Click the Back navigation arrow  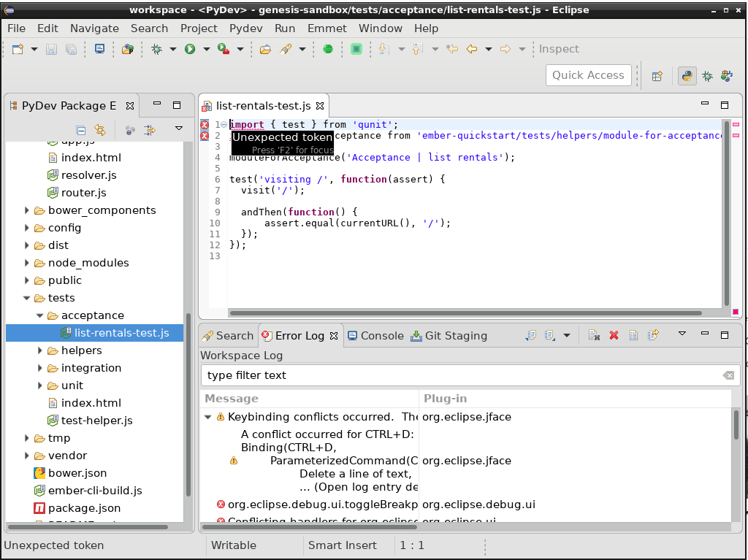click(x=472, y=49)
